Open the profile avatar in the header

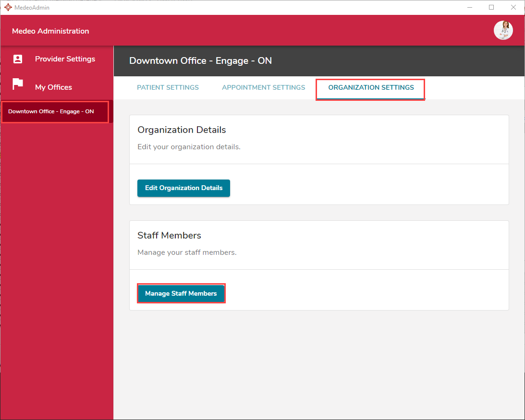(503, 30)
